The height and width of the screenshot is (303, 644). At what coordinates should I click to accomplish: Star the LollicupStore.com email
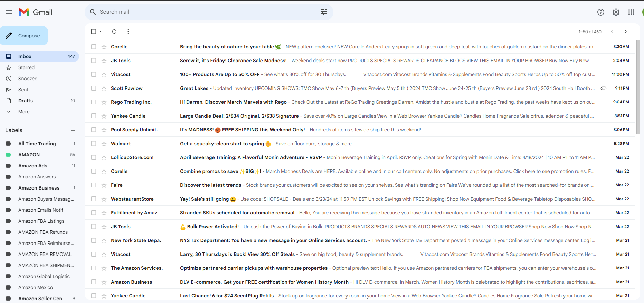pos(104,157)
